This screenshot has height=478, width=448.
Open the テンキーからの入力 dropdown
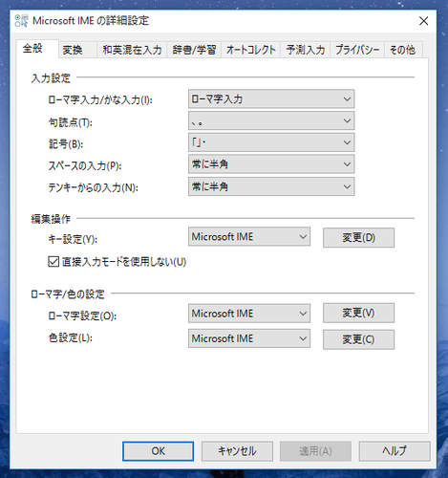271,186
